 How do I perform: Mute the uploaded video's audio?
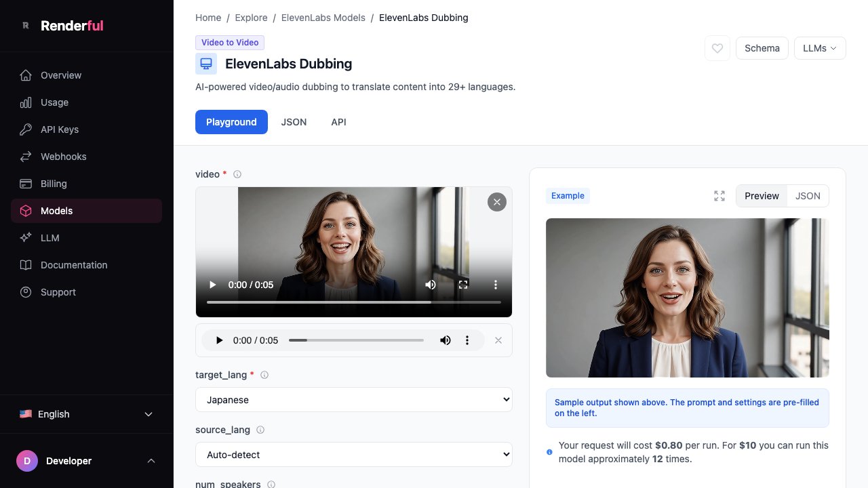point(430,285)
